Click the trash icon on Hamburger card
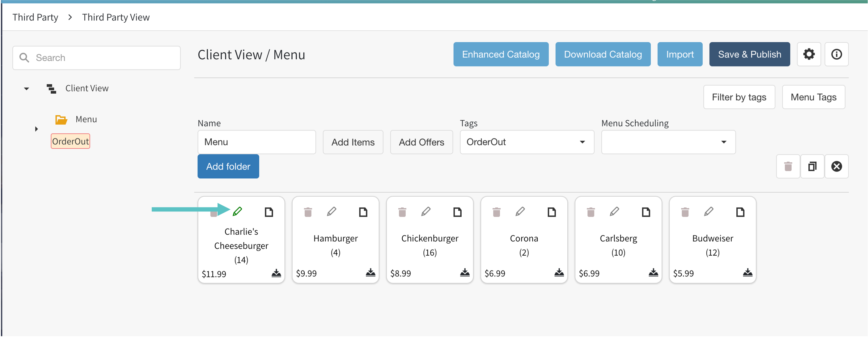This screenshot has height=337, width=868. pos(308,212)
